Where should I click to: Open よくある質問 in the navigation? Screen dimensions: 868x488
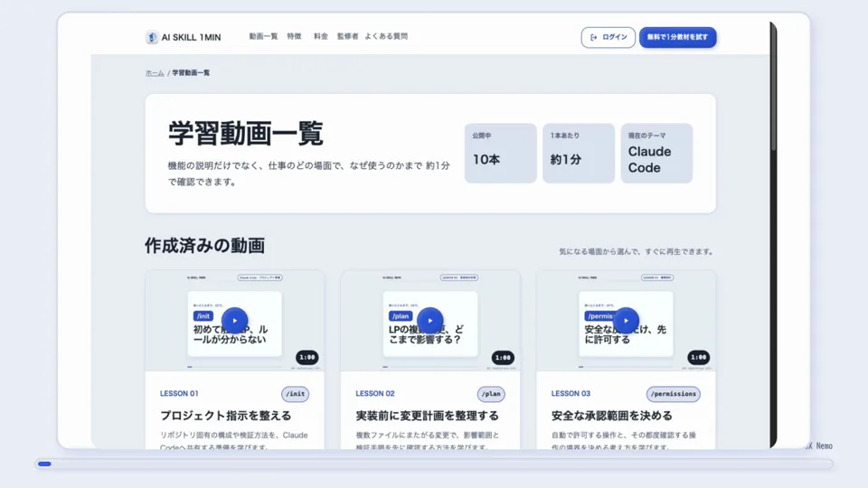tap(386, 36)
